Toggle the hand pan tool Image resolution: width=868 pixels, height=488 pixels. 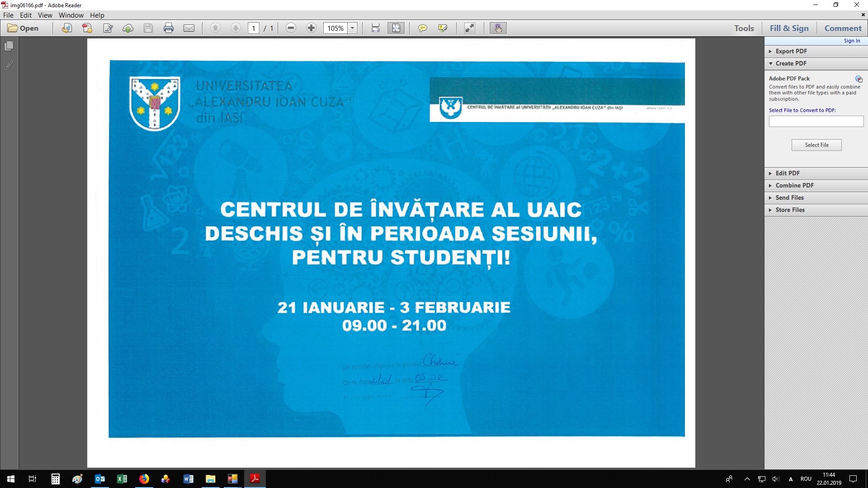pyautogui.click(x=498, y=28)
